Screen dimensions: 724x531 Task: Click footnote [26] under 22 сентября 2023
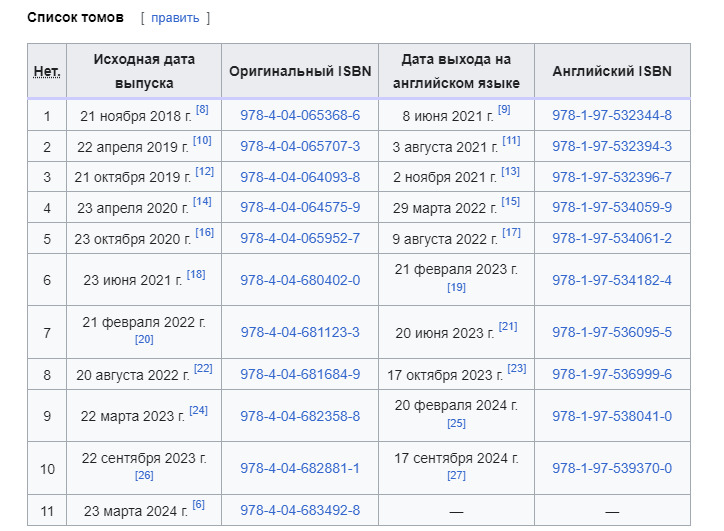144,476
